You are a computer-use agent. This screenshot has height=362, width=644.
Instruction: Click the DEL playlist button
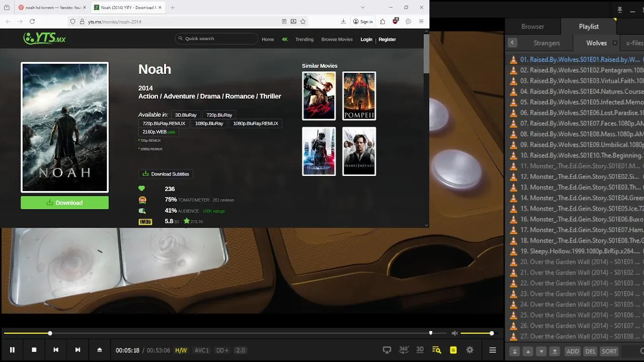591,351
